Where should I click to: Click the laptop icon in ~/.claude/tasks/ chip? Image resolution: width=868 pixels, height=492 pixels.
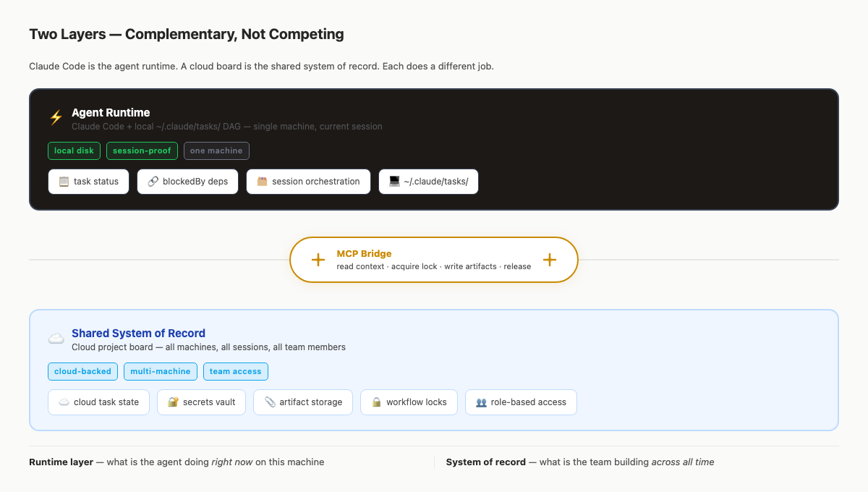tap(394, 182)
